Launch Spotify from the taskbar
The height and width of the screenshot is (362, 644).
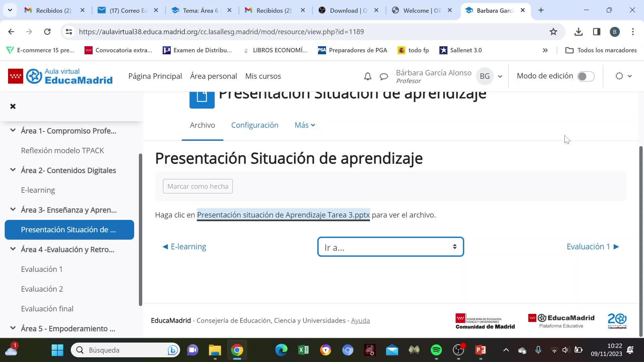click(x=436, y=350)
